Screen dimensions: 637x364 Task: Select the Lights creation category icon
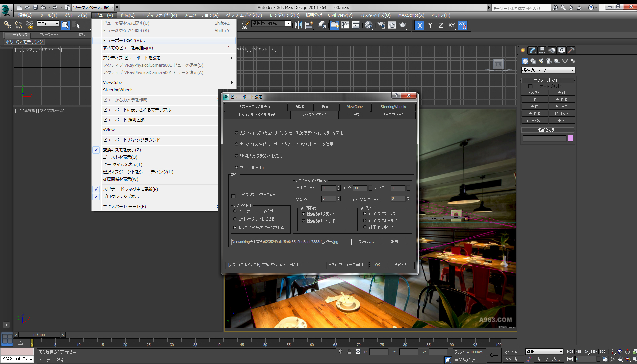pyautogui.click(x=541, y=61)
